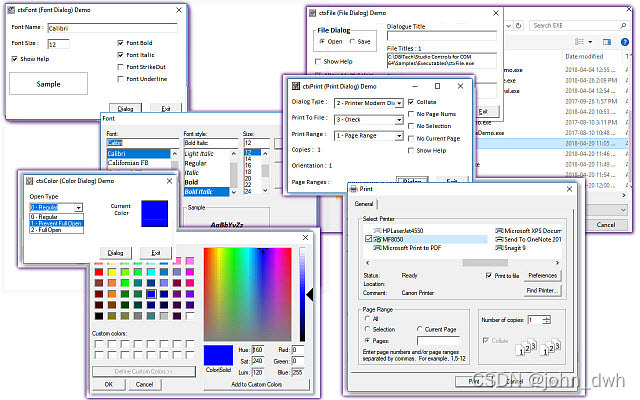Choose 2 - Full Open option

pos(56,230)
